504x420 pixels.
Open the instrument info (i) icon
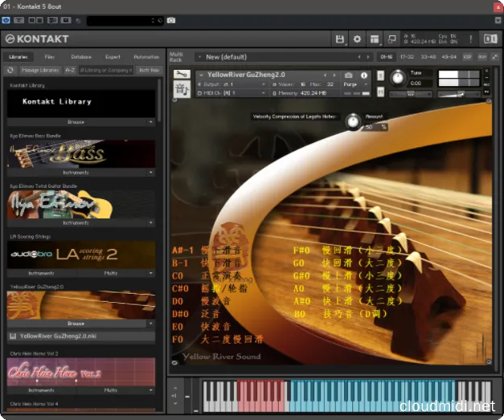coord(364,75)
